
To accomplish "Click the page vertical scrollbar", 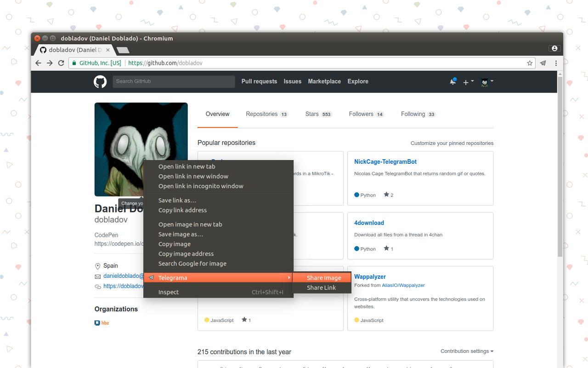I will pyautogui.click(x=560, y=166).
